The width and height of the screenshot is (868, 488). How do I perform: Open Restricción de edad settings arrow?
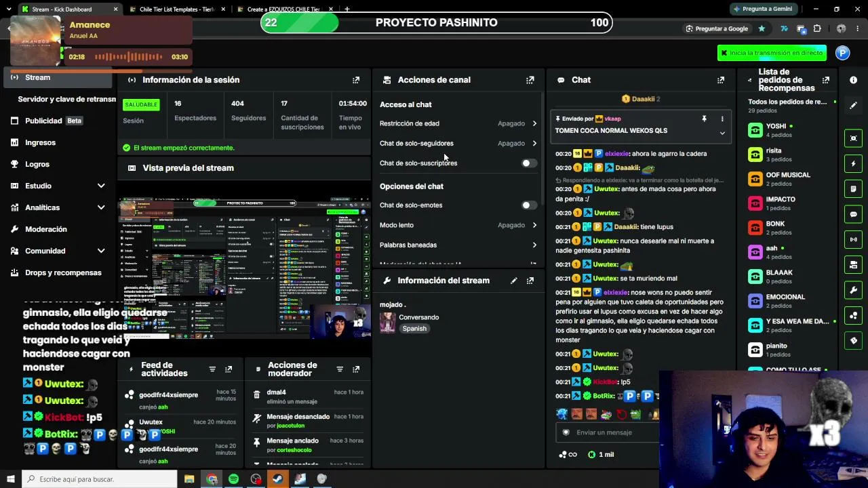tap(534, 123)
